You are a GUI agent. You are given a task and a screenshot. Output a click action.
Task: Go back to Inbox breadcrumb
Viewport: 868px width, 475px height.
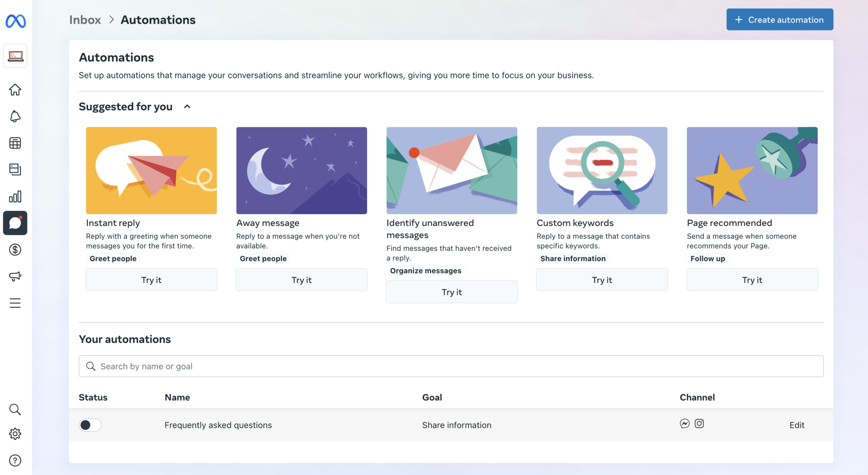(85, 20)
